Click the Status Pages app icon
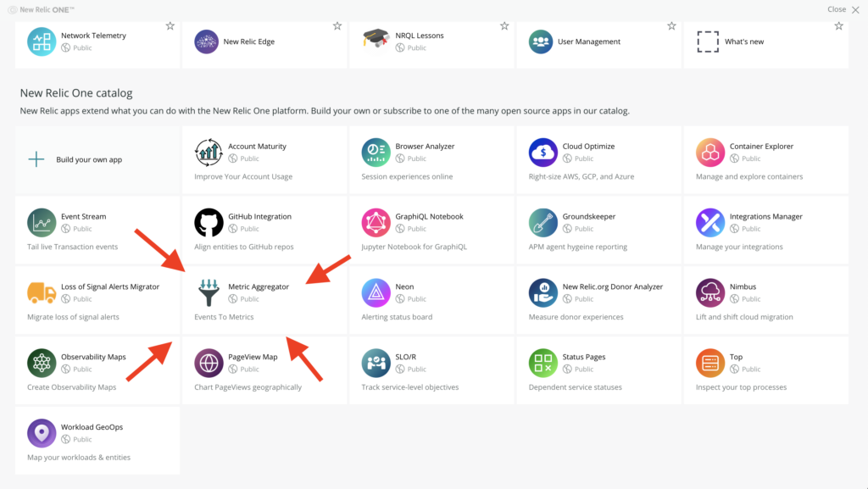 point(543,363)
